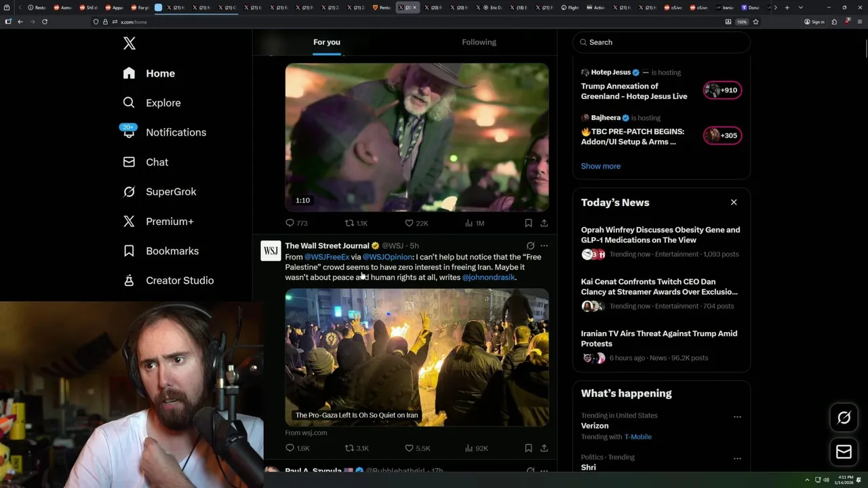Open the T-Mobile trending link

(637, 436)
